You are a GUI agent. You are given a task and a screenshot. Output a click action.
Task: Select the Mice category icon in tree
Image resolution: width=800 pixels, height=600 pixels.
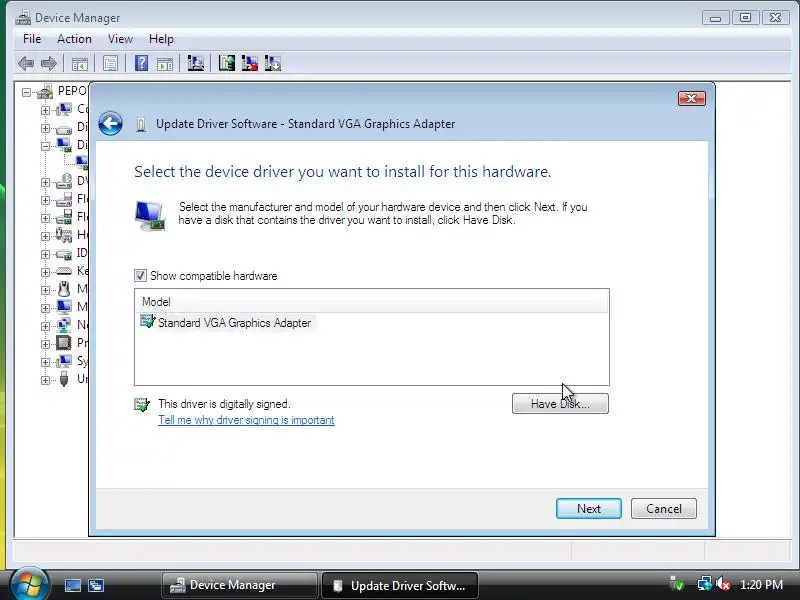(64, 289)
